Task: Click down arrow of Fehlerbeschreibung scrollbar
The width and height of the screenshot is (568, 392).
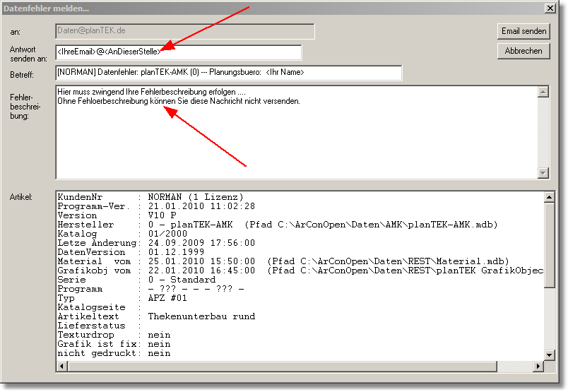Action: pos(543,173)
